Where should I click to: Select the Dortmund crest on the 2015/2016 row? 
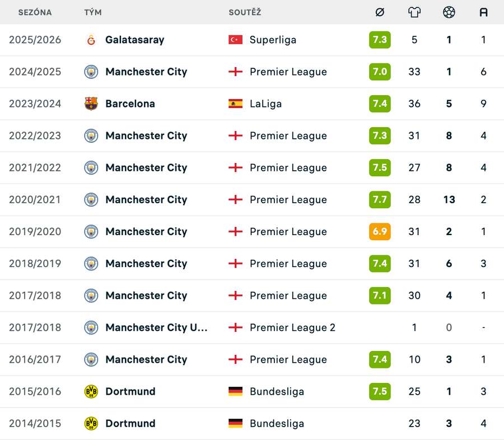(91, 391)
